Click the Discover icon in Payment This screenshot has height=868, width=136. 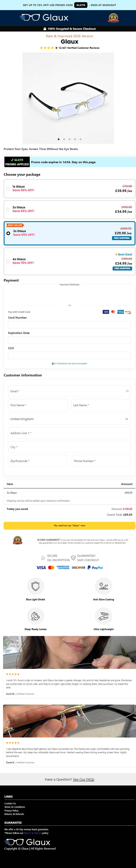(128, 312)
